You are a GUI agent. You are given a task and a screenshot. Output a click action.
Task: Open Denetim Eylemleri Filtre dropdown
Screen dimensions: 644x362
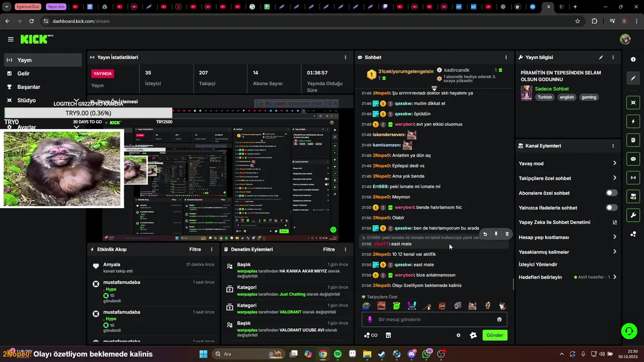[329, 249]
